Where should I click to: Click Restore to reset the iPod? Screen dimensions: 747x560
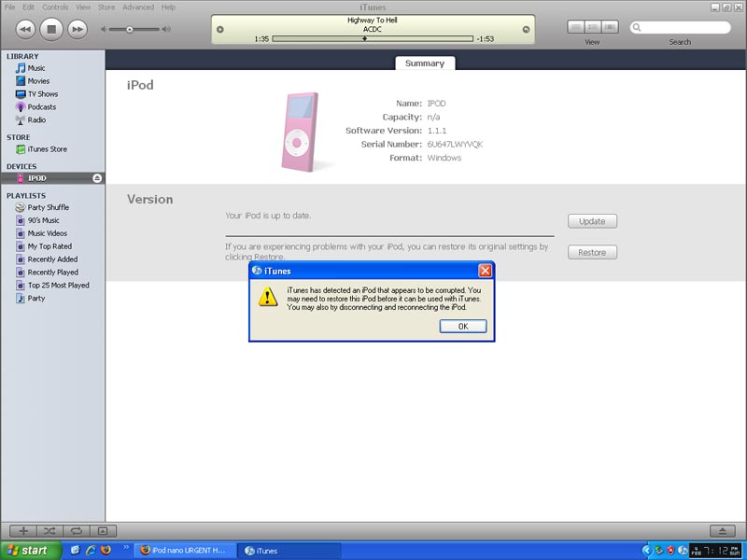593,252
